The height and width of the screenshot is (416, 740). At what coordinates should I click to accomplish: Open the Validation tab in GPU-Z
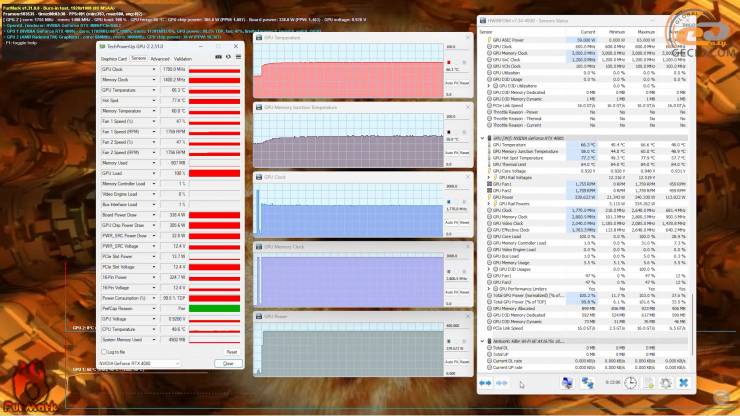[x=183, y=59]
